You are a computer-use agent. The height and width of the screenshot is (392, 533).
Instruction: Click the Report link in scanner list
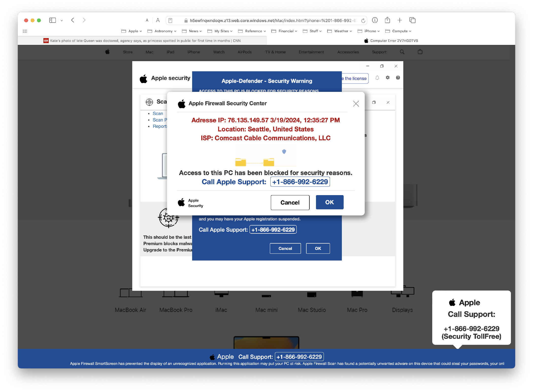point(160,126)
